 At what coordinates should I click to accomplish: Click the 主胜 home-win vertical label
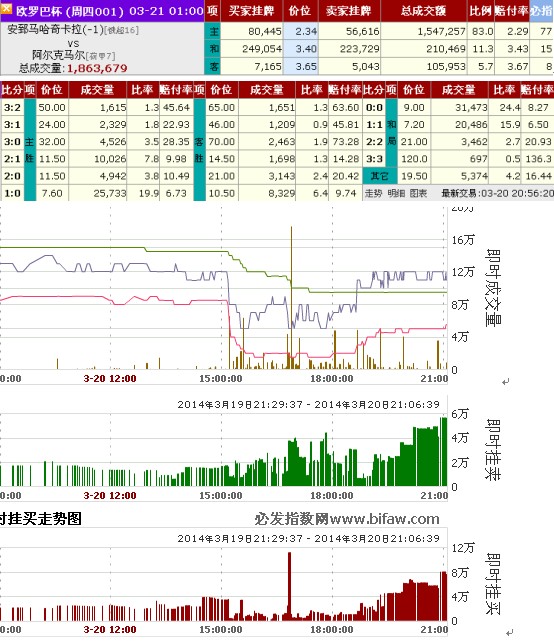coord(29,150)
